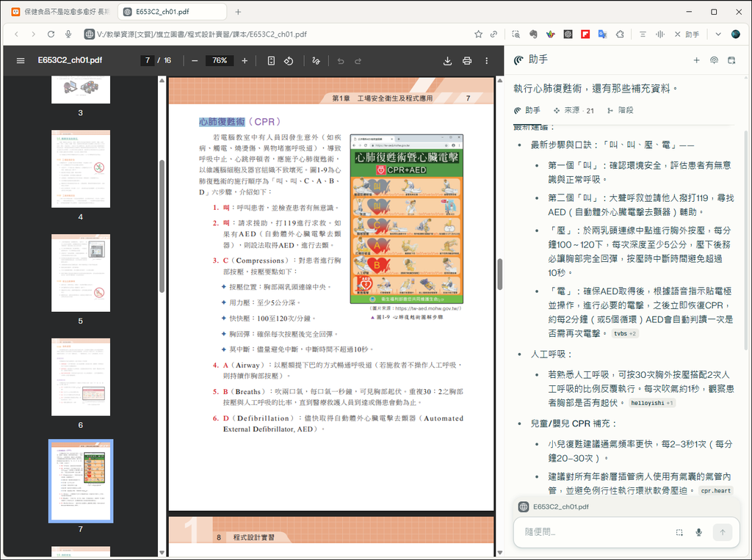
Task: Select the PDF draw annotation tool
Action: [x=316, y=61]
